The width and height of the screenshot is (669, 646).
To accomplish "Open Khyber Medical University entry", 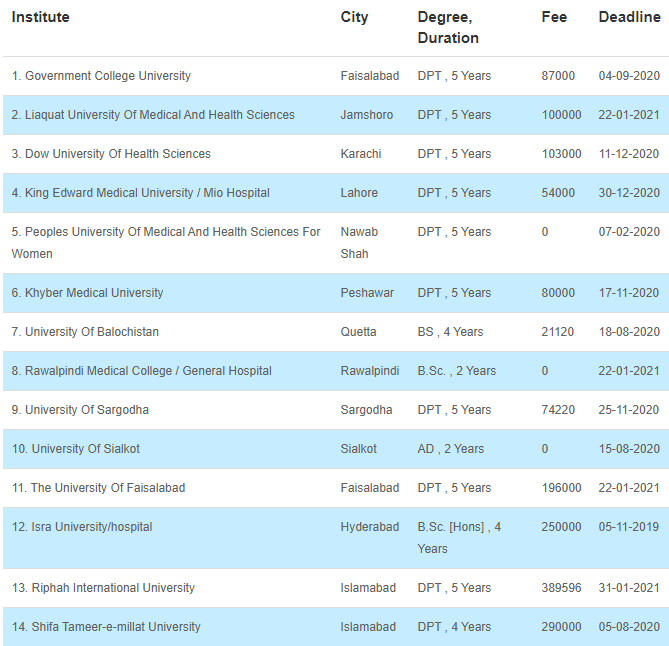I will [x=87, y=293].
